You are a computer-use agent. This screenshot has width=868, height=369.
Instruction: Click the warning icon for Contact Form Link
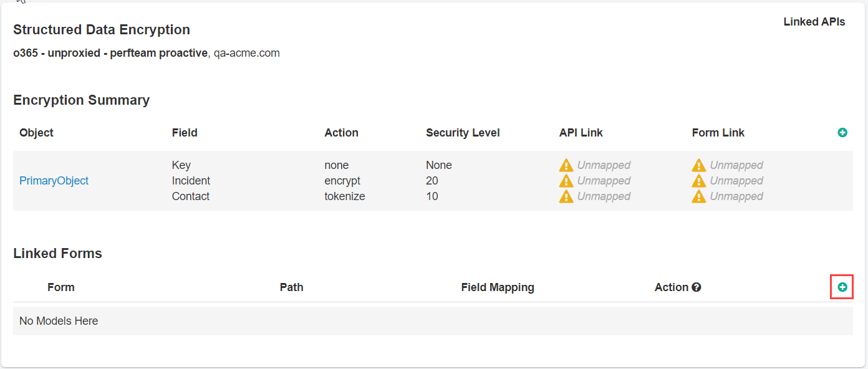tap(699, 196)
